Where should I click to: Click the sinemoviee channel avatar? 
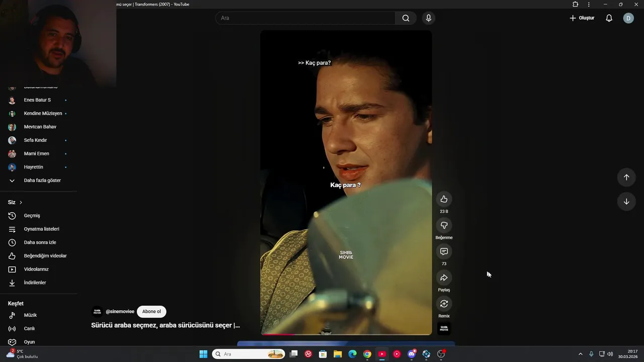(97, 312)
